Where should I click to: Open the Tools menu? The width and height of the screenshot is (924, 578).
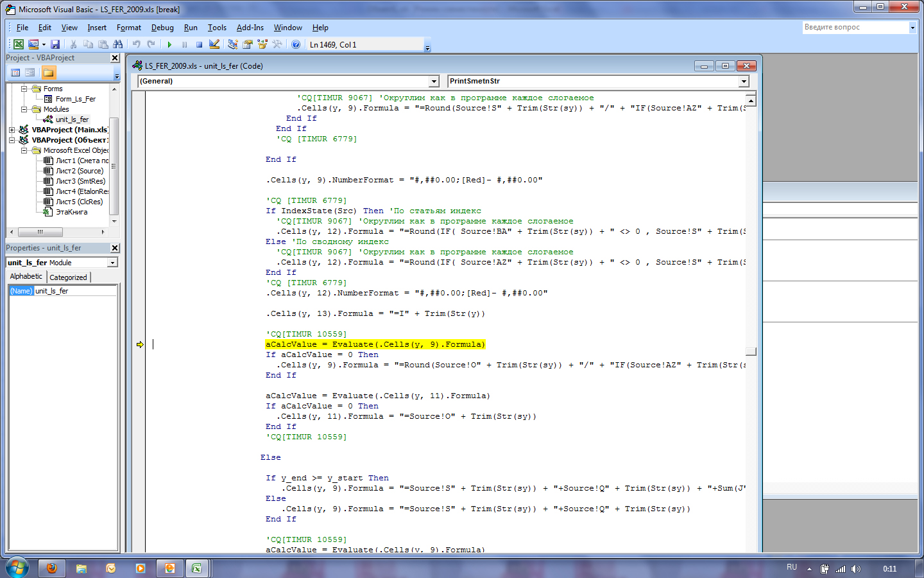pyautogui.click(x=217, y=28)
